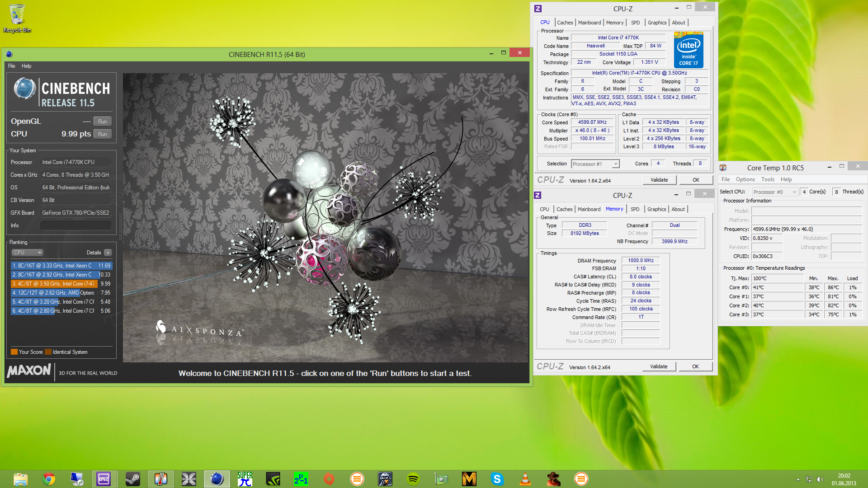The height and width of the screenshot is (488, 868).
Task: Click the graphics card taskbar icon
Action: pos(441,479)
